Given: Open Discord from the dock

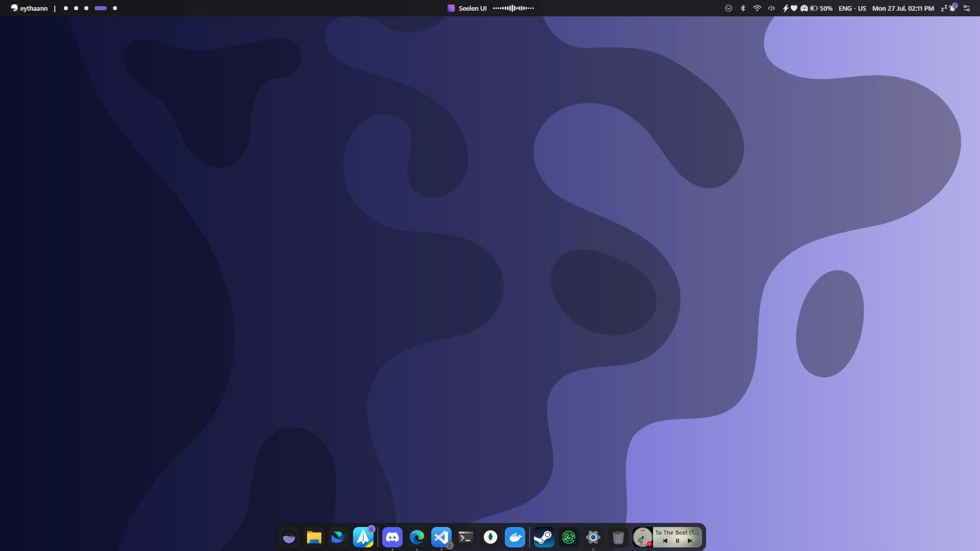Looking at the screenshot, I should 392,537.
